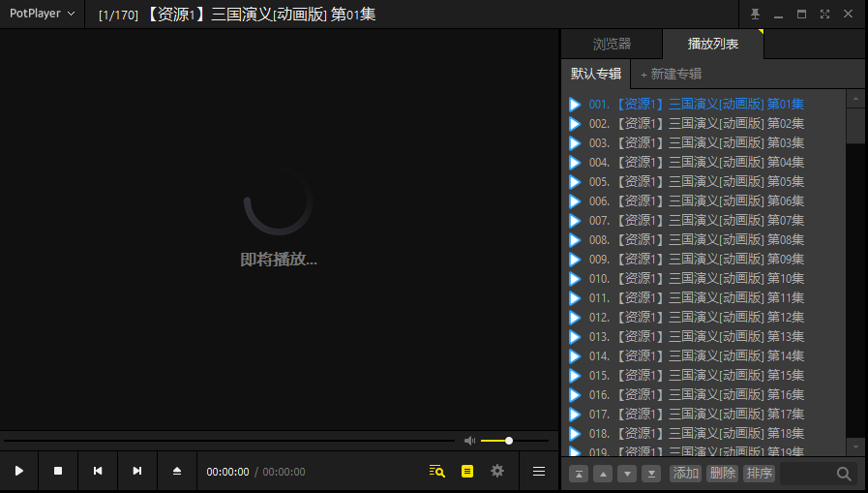Click the play icon beside 014 第14集
The width and height of the screenshot is (868, 493).
(x=575, y=356)
